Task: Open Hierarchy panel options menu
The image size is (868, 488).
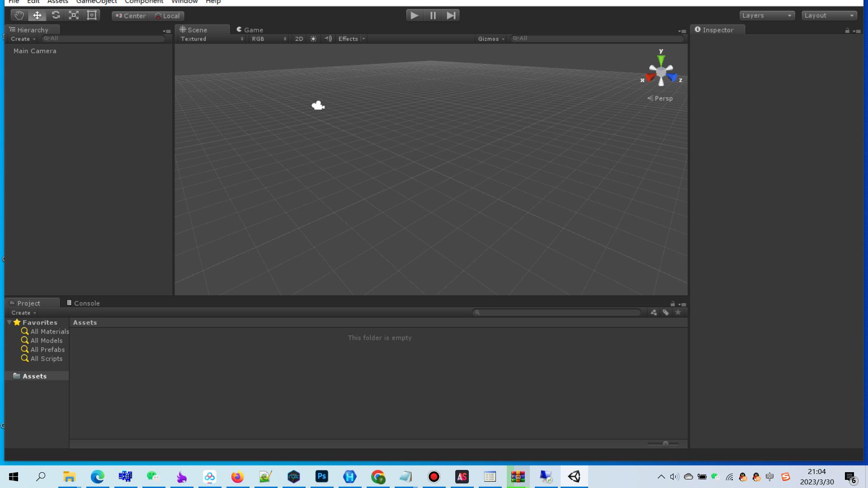Action: coord(167,31)
